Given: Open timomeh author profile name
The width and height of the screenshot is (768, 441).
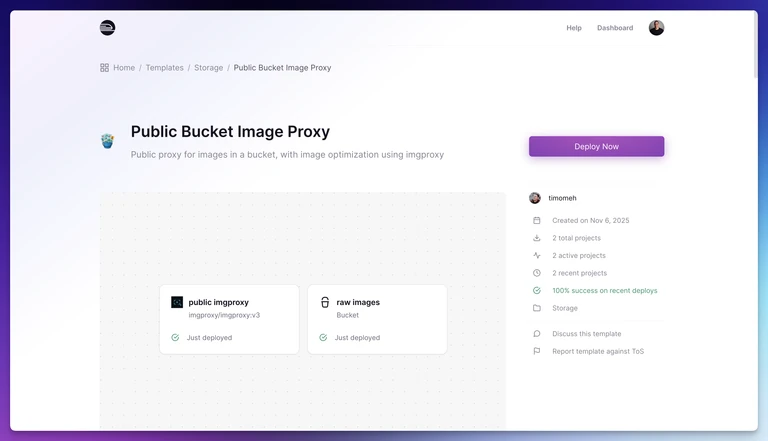Looking at the screenshot, I should 562,198.
